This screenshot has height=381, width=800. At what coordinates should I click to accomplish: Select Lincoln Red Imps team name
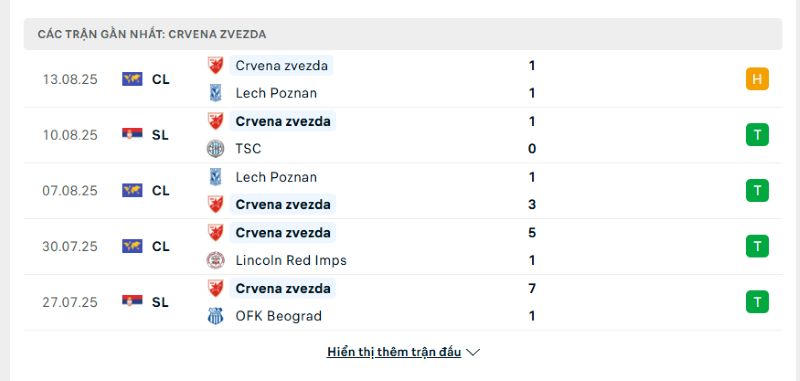pos(291,260)
